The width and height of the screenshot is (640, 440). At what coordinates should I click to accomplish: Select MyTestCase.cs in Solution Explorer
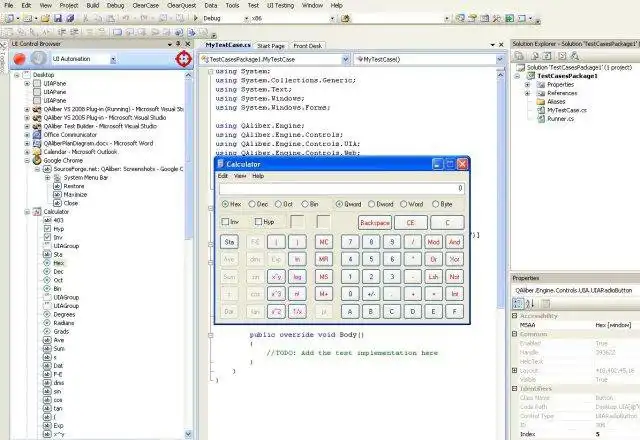567,110
